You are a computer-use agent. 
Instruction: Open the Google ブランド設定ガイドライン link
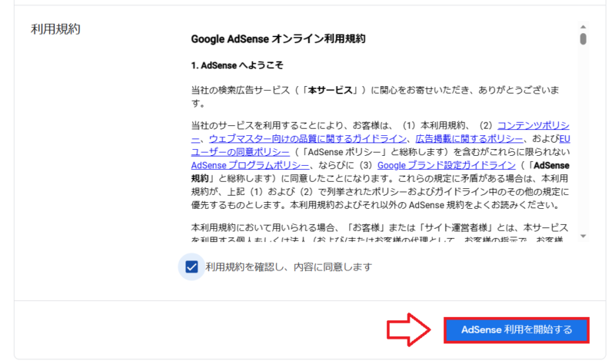pos(447,165)
